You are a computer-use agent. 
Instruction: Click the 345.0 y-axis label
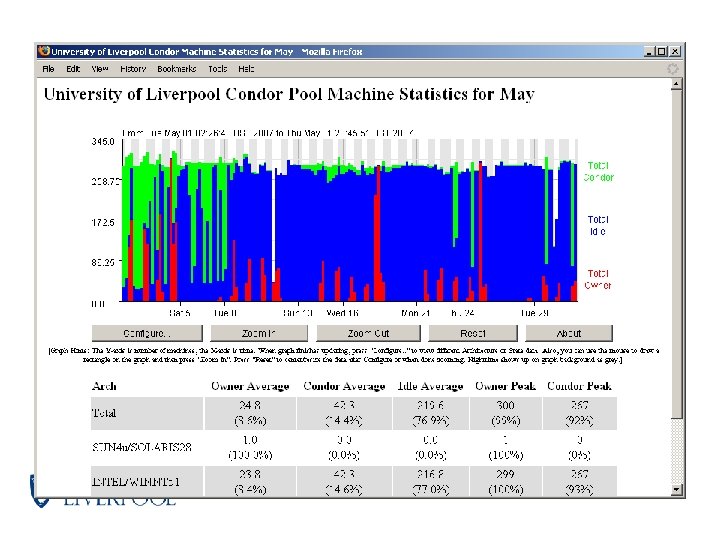click(x=103, y=142)
